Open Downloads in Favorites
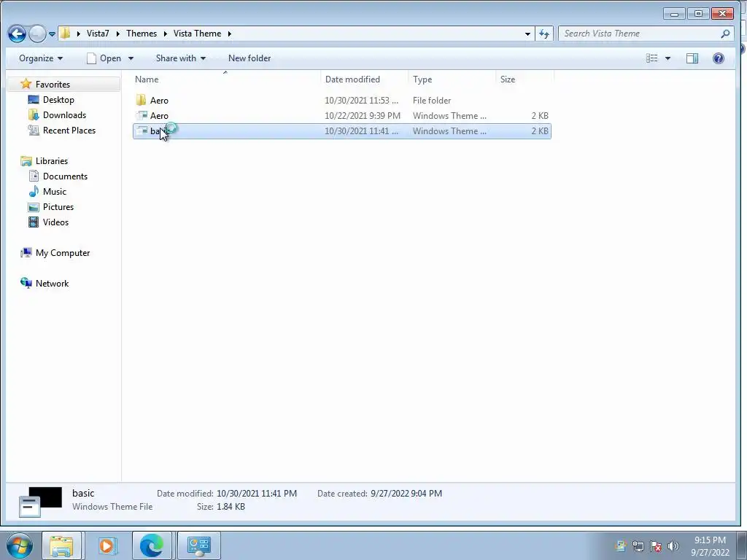The height and width of the screenshot is (560, 747). tap(64, 114)
